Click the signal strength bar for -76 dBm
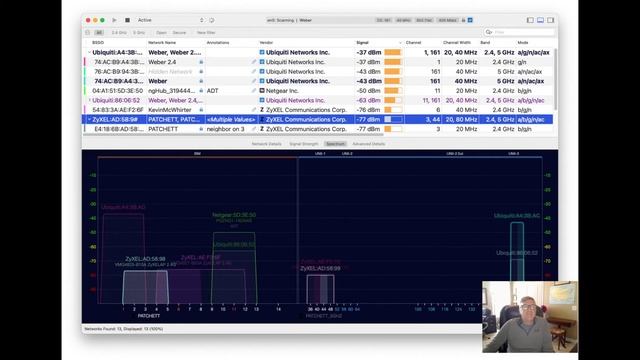 tap(393, 110)
